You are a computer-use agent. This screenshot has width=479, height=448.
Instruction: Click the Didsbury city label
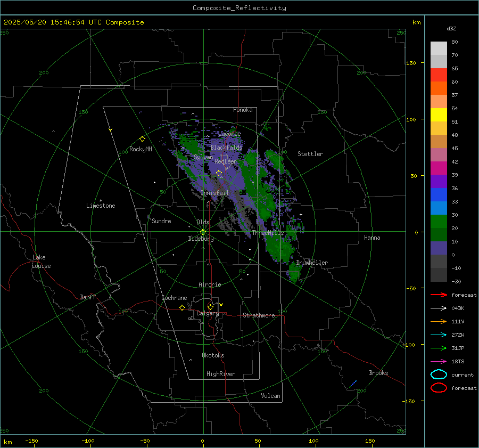[201, 239]
